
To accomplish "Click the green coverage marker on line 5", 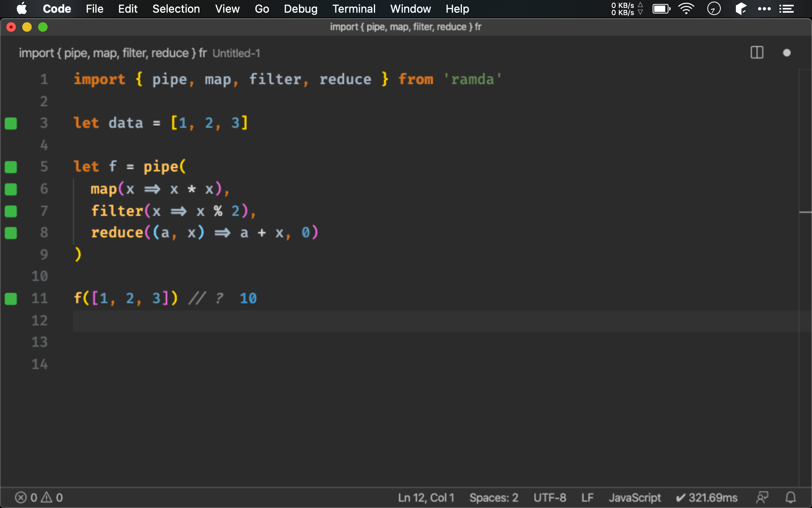I will point(11,167).
